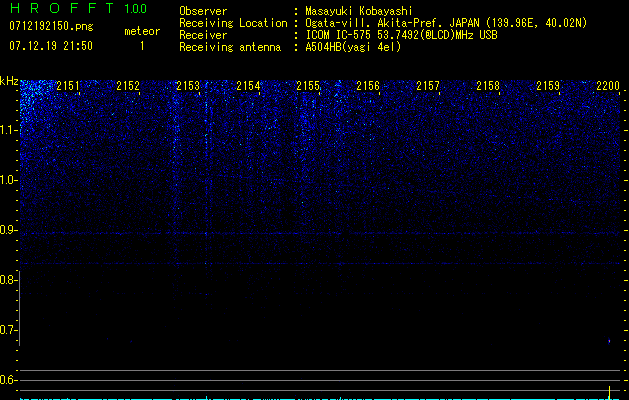Click the 0.9 kHz axis label

click(x=9, y=230)
